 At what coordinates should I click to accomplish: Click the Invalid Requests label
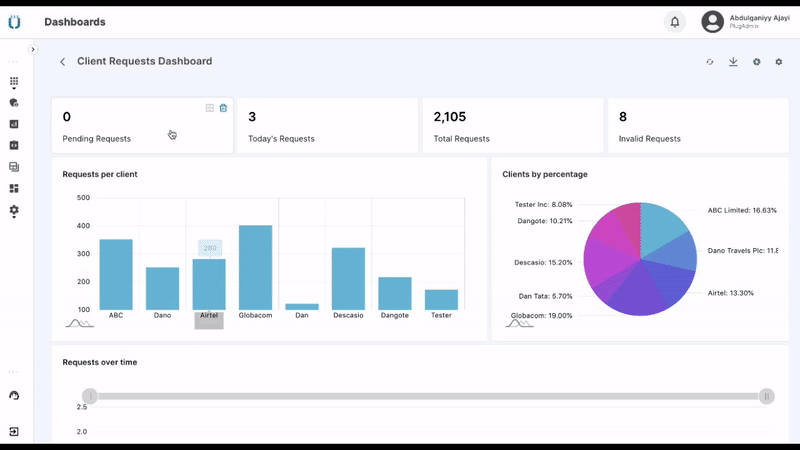649,139
